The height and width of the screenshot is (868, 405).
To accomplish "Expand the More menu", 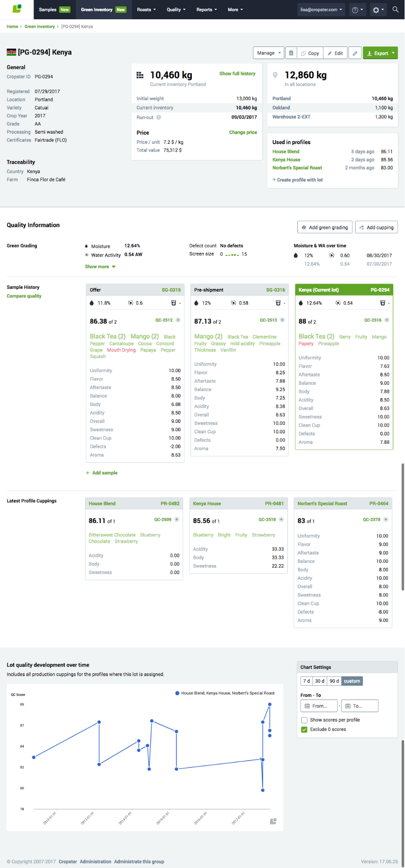I will pos(235,10).
